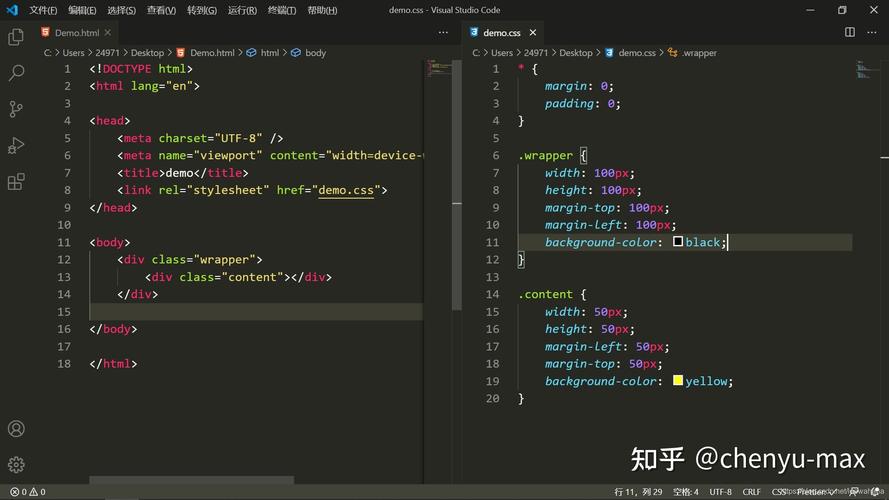The image size is (889, 500).
Task: Click the errors and warnings status indicator
Action: point(28,491)
